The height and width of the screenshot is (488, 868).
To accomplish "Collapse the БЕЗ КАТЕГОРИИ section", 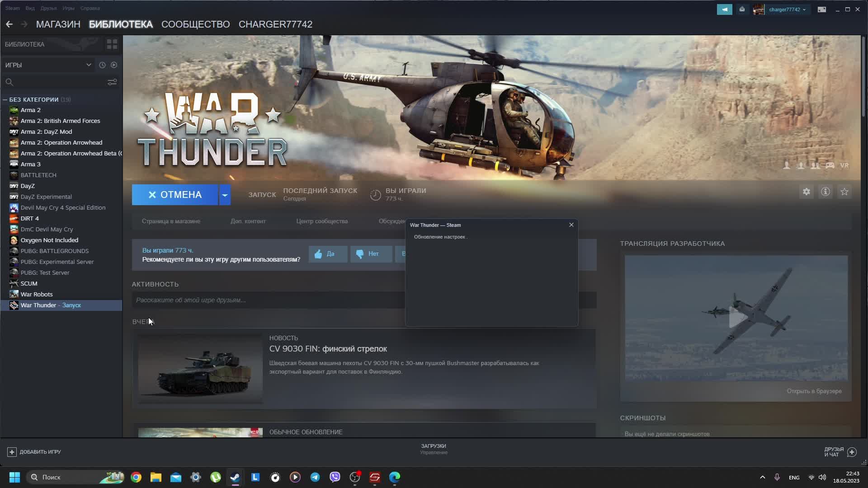I will coord(5,99).
